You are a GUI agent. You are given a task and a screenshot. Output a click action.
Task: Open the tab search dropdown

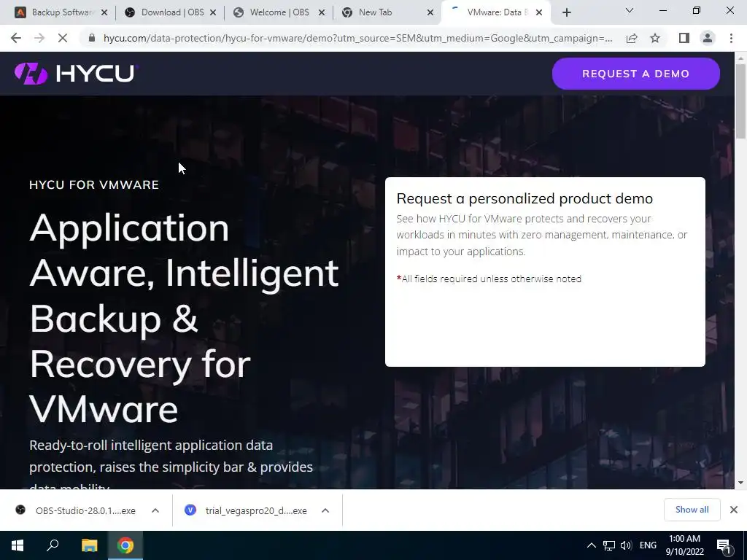coord(630,10)
